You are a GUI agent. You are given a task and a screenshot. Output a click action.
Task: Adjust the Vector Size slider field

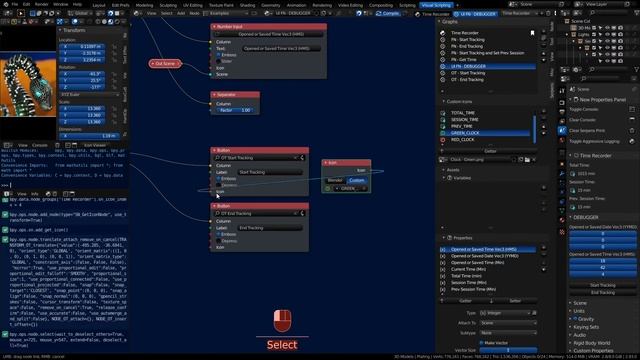click(508, 350)
